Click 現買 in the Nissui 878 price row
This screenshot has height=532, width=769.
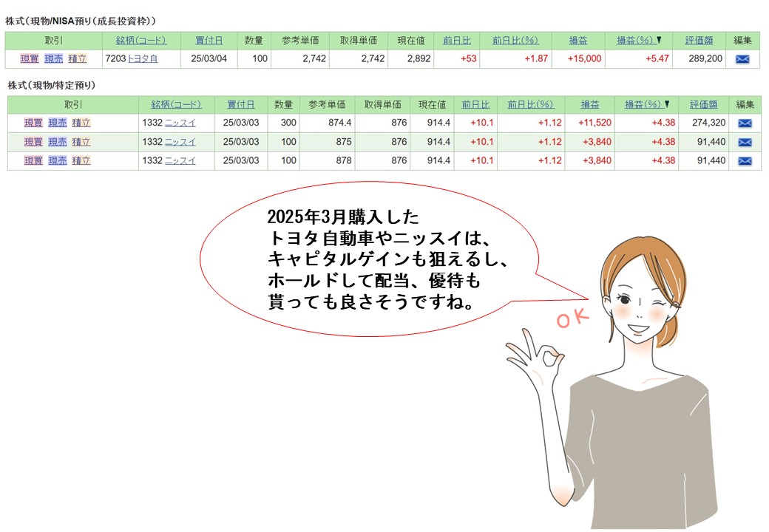(33, 160)
